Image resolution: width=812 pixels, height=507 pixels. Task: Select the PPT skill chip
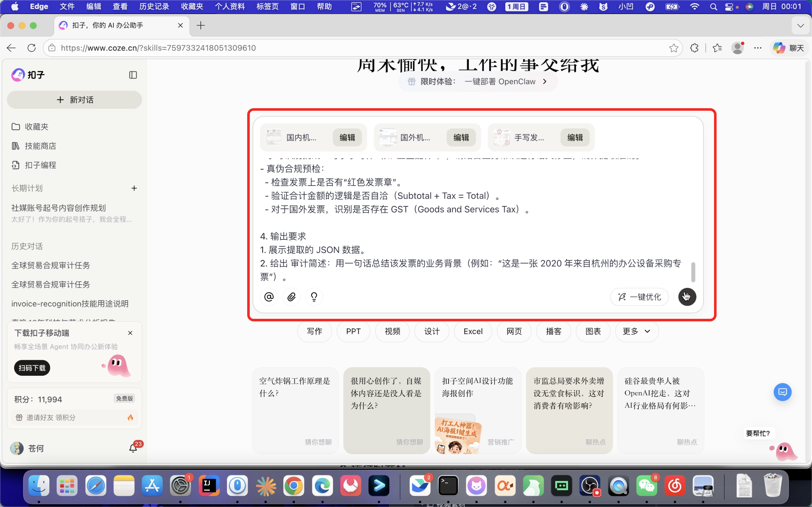coord(353,331)
